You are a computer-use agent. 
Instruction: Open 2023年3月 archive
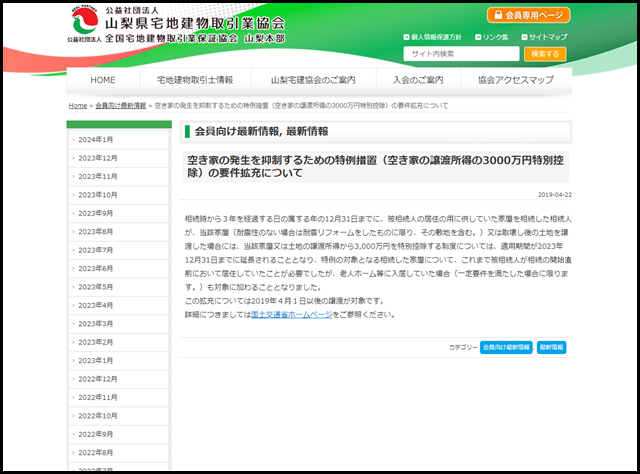coord(118,324)
